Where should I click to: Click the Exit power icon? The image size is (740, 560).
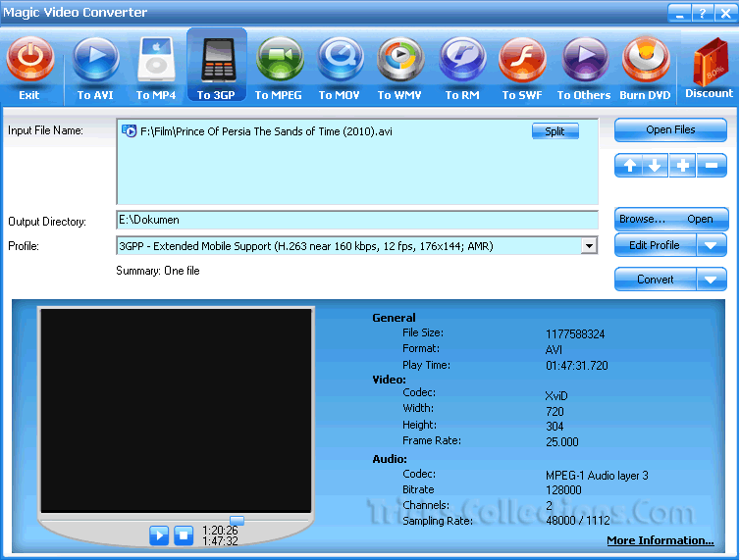[29, 61]
